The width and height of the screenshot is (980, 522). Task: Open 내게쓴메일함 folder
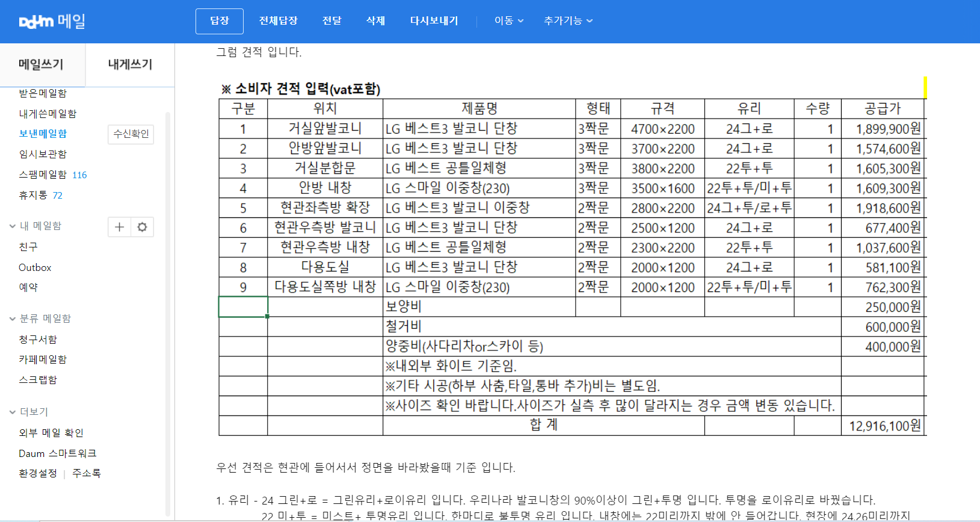click(x=48, y=114)
